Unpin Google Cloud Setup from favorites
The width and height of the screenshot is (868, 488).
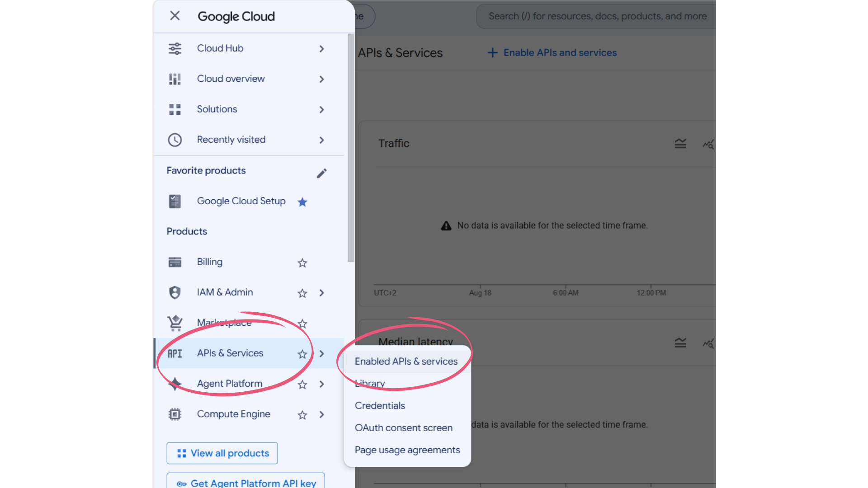pyautogui.click(x=302, y=202)
